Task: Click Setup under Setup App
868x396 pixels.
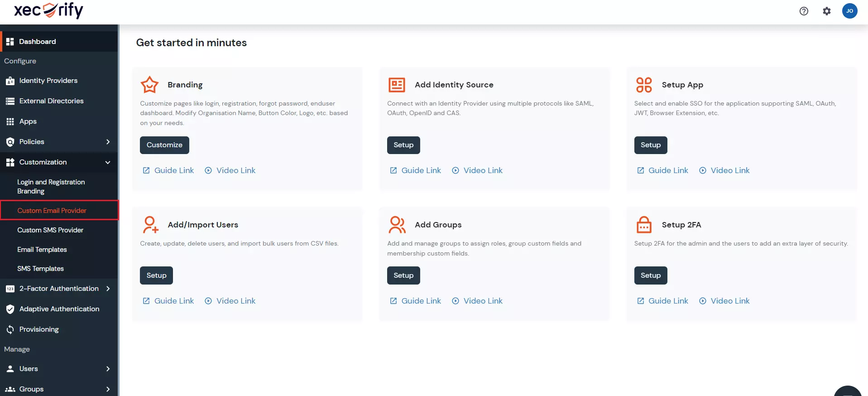Action: click(x=651, y=145)
